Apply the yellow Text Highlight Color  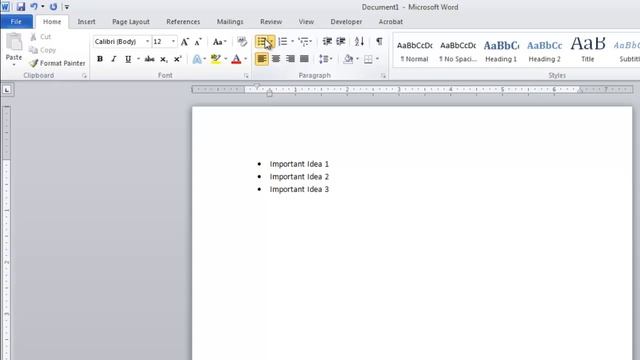(x=216, y=59)
